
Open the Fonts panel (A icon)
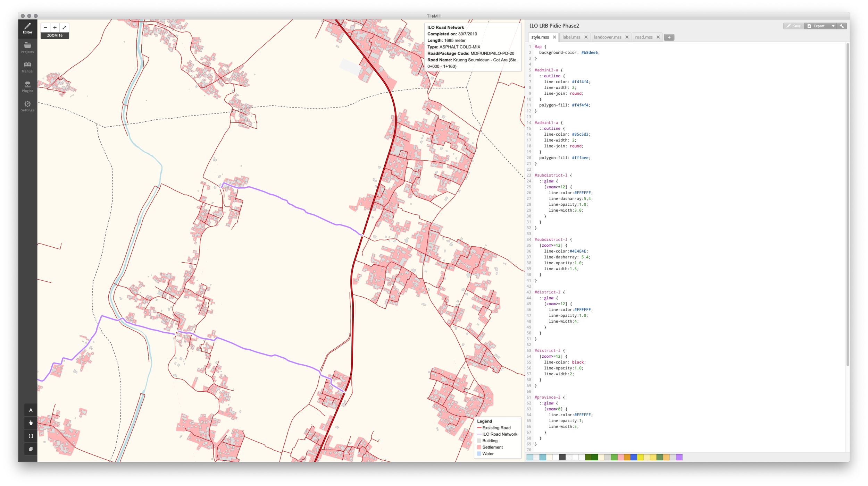[31, 410]
